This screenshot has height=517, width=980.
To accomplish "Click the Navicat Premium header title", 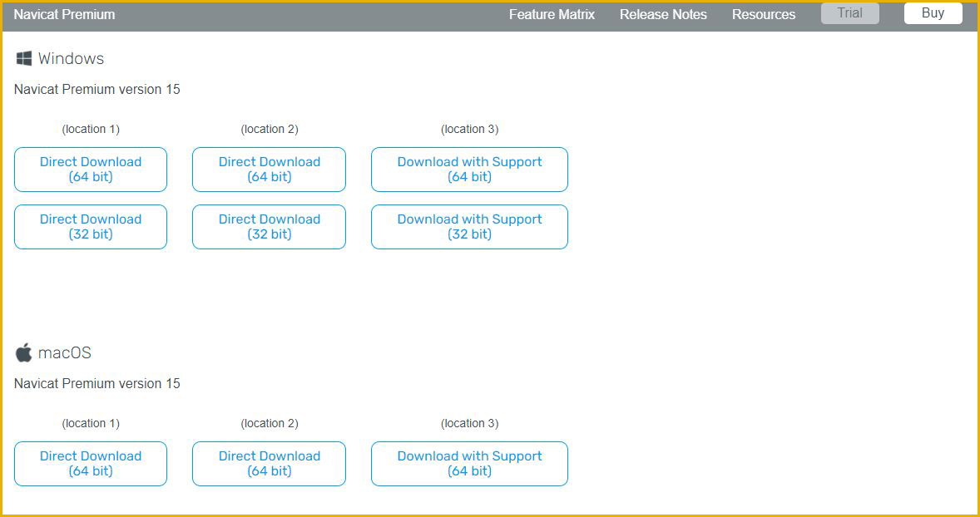I will coord(64,14).
